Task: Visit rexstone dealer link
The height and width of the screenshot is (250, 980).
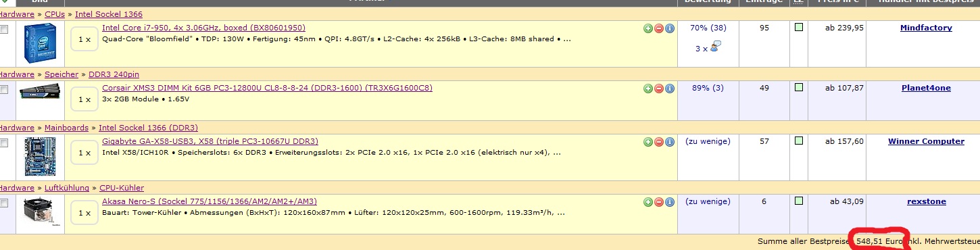Action: tap(927, 201)
